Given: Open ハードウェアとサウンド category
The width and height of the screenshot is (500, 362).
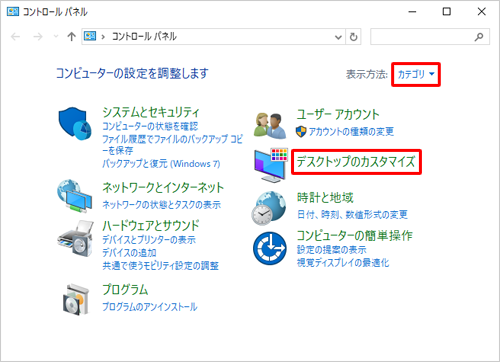Looking at the screenshot, I should pyautogui.click(x=151, y=226).
